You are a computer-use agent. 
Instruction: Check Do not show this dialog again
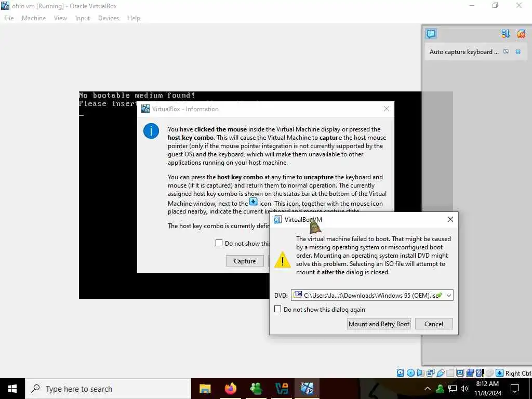point(277,309)
